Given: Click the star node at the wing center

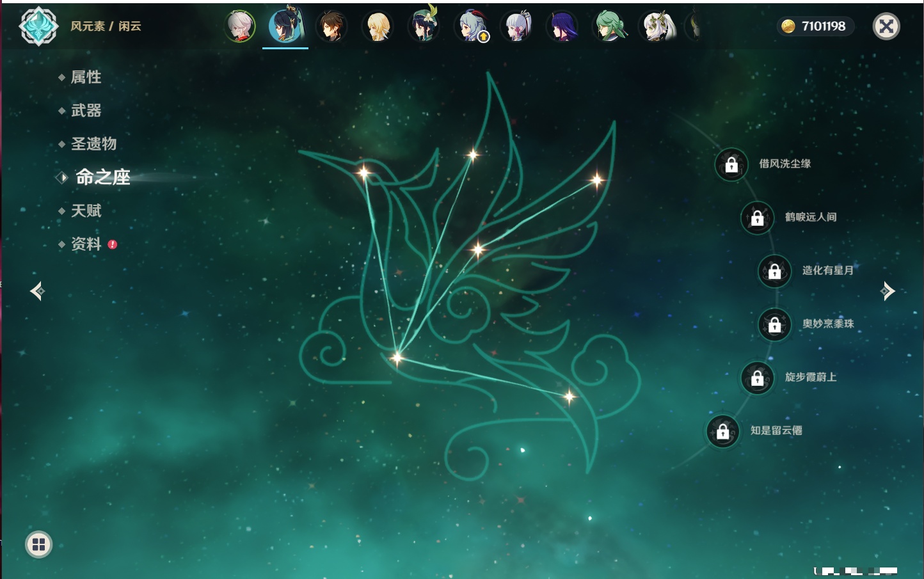Looking at the screenshot, I should click(x=477, y=250).
